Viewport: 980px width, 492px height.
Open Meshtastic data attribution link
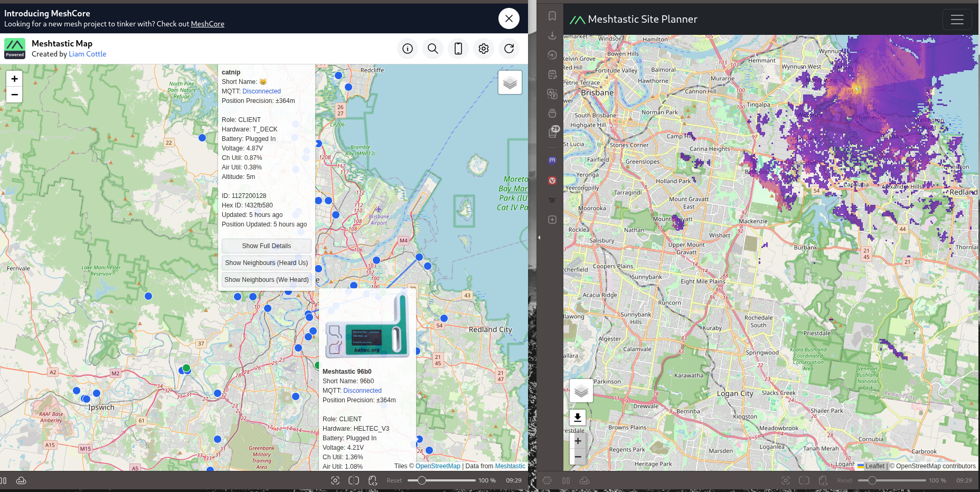pos(510,466)
